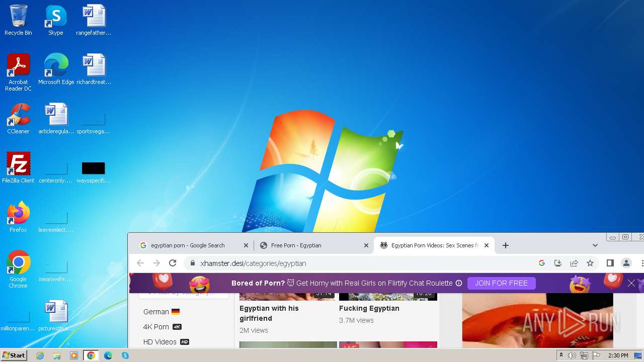Show hidden system tray icons

[x=561, y=355]
